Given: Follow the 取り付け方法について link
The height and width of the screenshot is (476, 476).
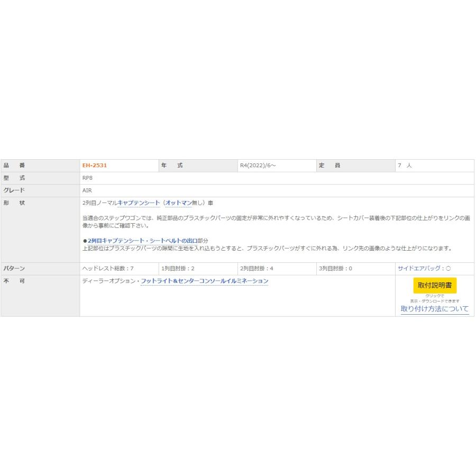Looking at the screenshot, I should tap(435, 309).
